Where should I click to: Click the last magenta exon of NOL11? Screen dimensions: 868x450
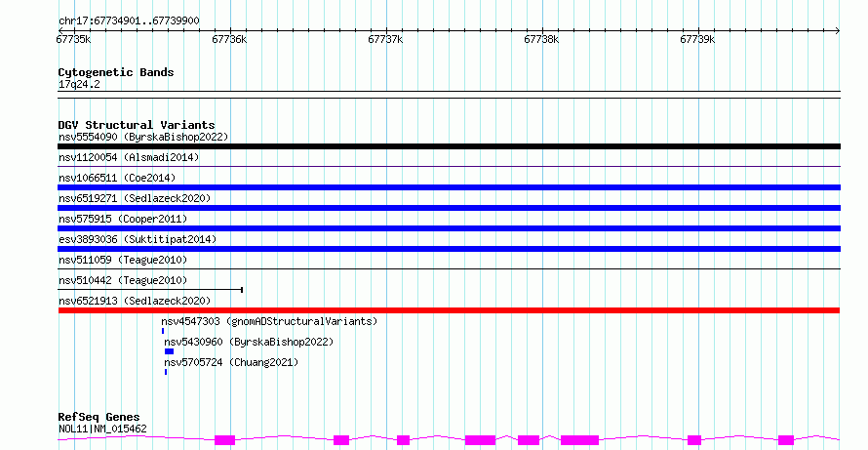786,440
